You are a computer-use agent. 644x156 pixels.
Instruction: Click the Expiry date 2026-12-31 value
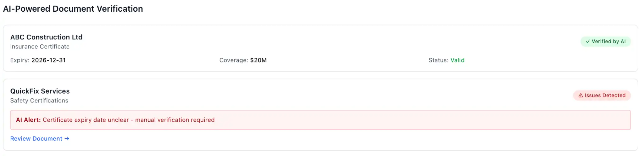click(48, 60)
